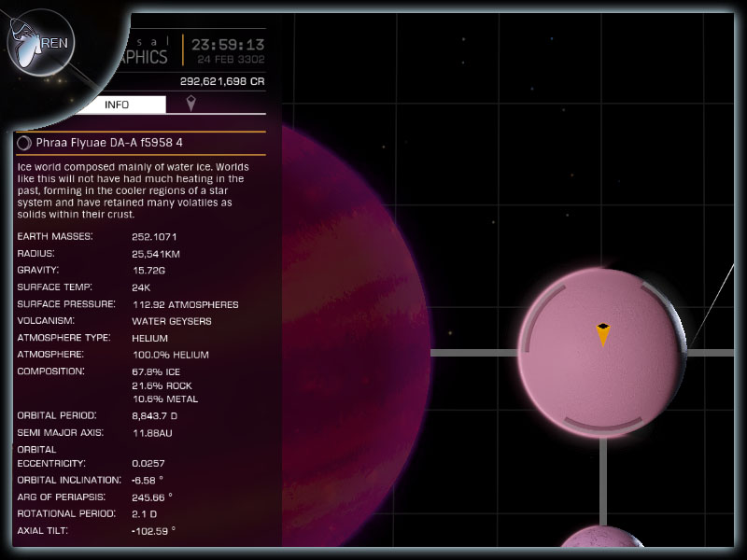
Task: Click the orange ship marker on the planet
Action: point(603,334)
